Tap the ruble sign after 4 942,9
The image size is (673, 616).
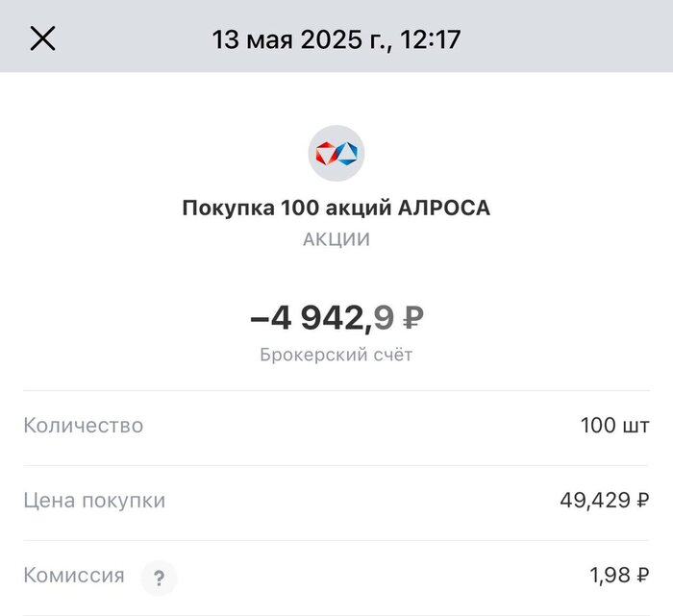coord(412,316)
